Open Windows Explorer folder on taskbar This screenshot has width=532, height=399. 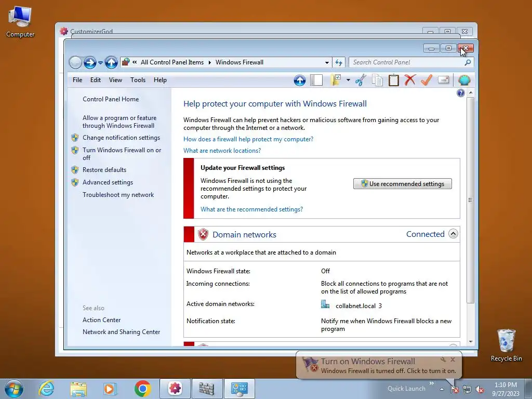coord(78,389)
